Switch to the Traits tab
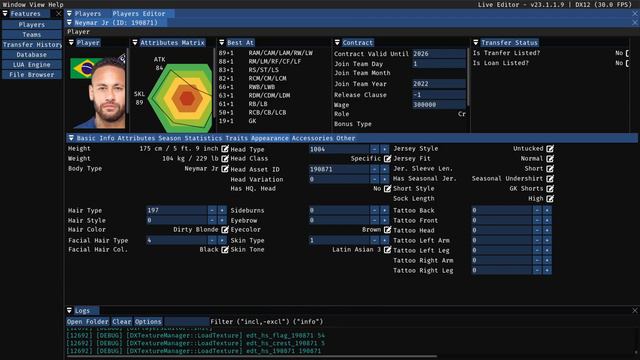The width and height of the screenshot is (640, 360). tap(236, 138)
